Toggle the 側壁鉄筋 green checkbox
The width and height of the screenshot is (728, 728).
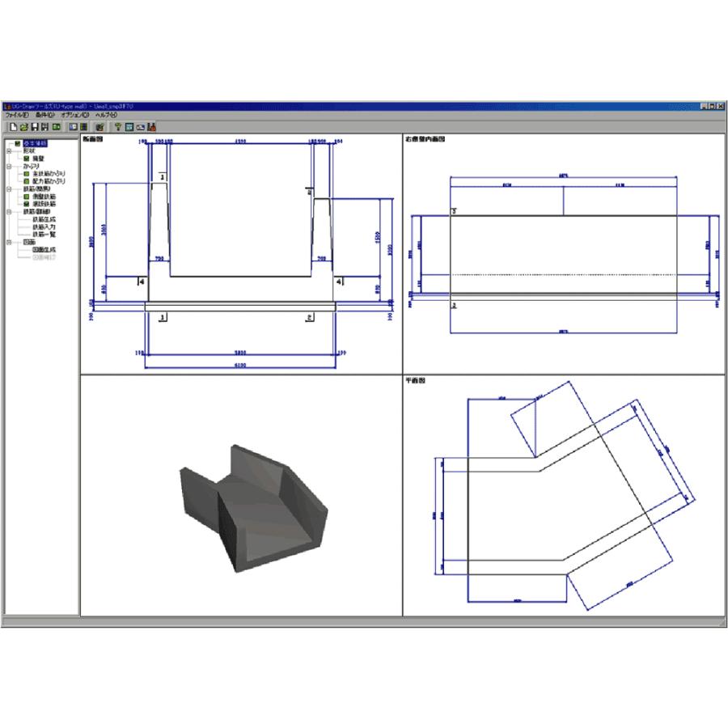27,197
